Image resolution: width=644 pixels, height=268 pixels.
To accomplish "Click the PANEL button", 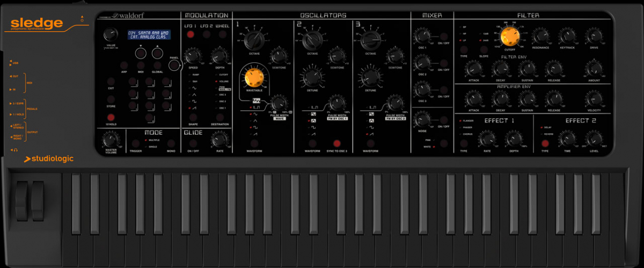I will (174, 65).
